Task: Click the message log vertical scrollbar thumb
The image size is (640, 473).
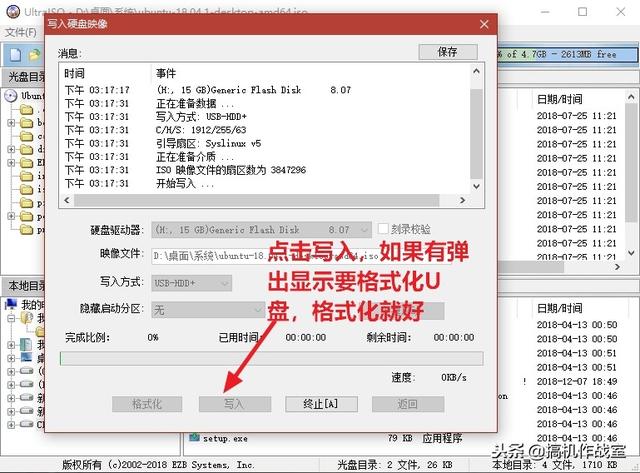Action: [x=476, y=134]
